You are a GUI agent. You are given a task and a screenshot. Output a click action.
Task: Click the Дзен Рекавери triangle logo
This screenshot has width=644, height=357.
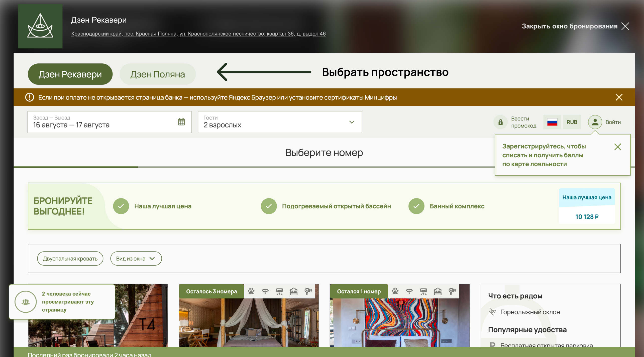click(x=40, y=26)
